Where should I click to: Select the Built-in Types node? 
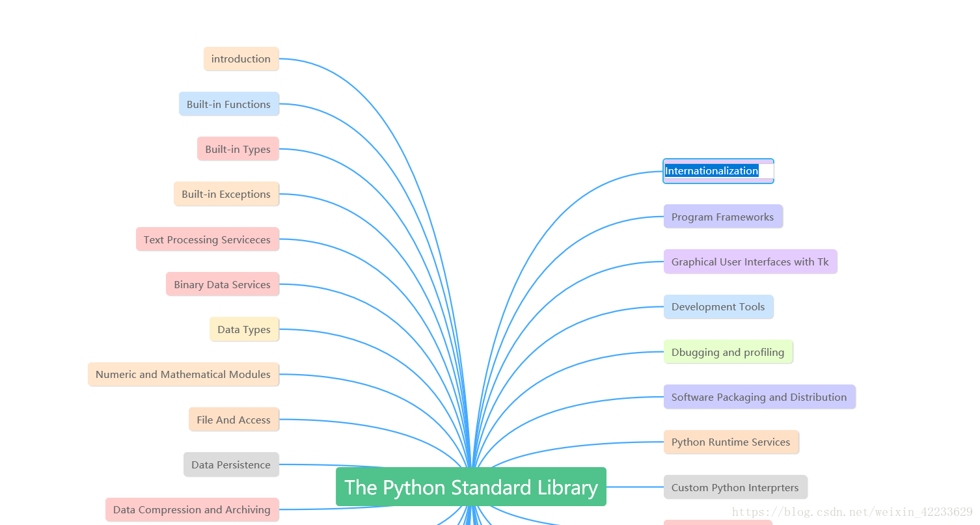click(x=238, y=149)
